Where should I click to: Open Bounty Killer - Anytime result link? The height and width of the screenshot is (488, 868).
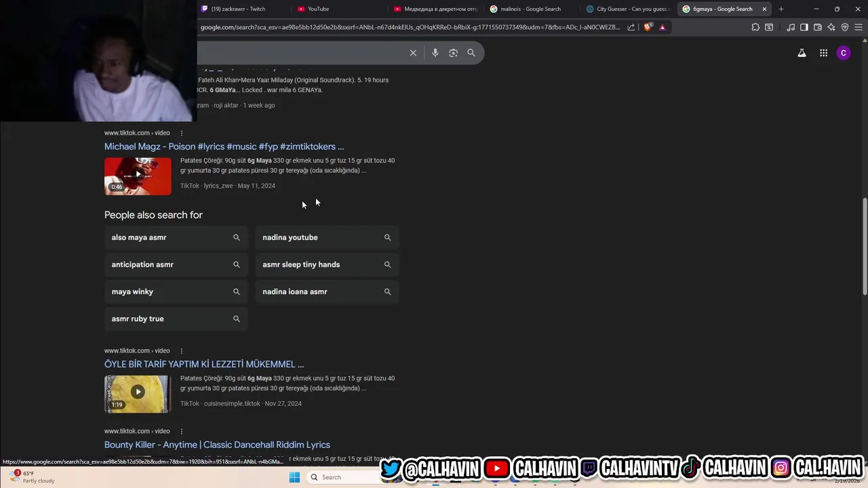(x=217, y=445)
